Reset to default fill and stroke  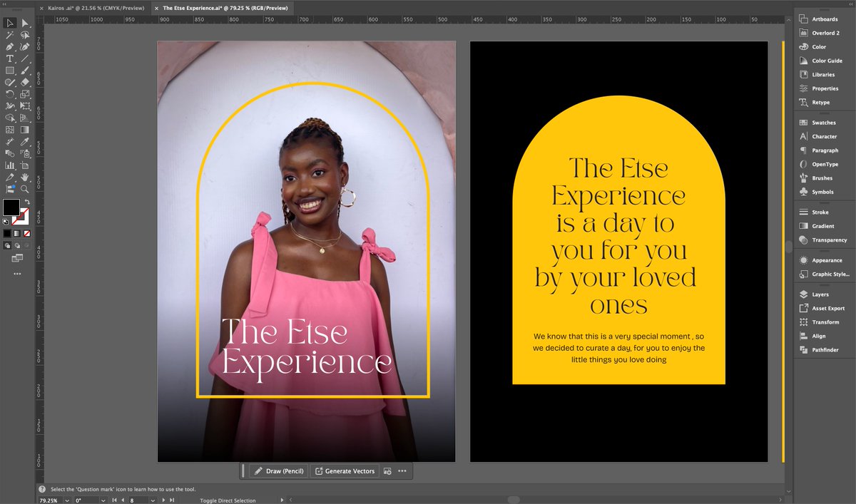coord(6,222)
